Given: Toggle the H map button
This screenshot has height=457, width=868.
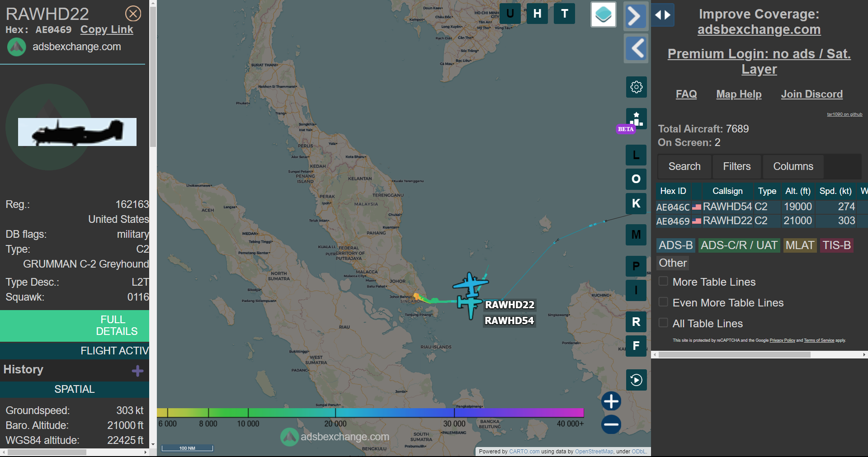Looking at the screenshot, I should (x=537, y=14).
